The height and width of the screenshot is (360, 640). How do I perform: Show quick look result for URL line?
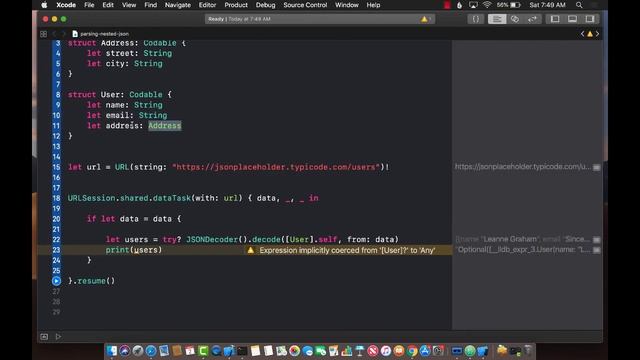(x=596, y=167)
